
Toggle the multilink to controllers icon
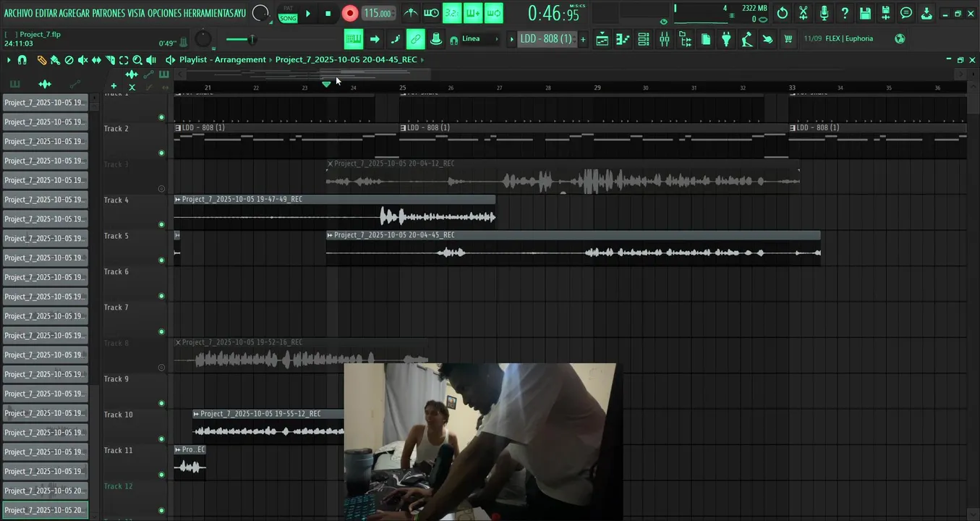point(415,39)
